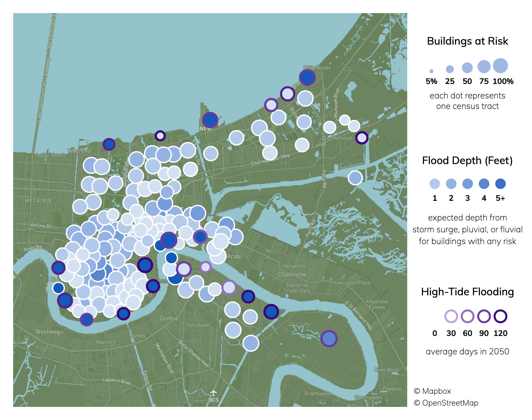Click the Airline Dr road label
Screen dimensions: 532x420
(x=41, y=225)
